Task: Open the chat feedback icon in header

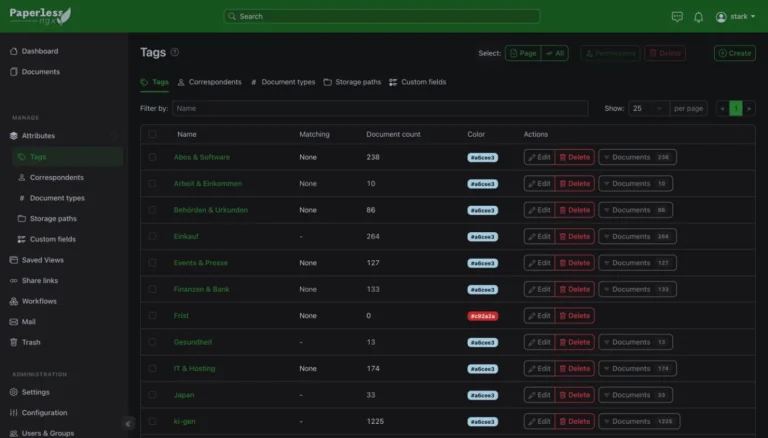Action: coord(677,17)
